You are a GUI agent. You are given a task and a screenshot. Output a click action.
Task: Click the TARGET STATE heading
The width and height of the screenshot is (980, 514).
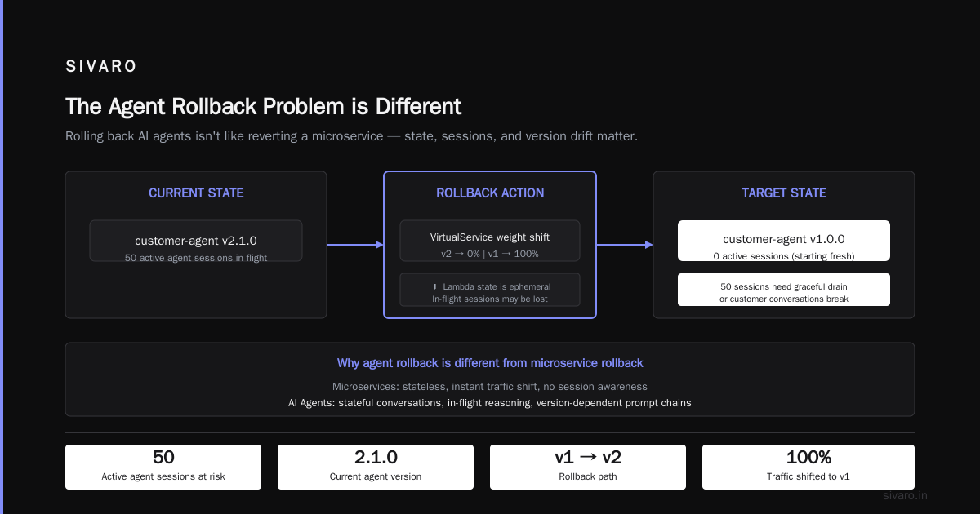pyautogui.click(x=784, y=193)
